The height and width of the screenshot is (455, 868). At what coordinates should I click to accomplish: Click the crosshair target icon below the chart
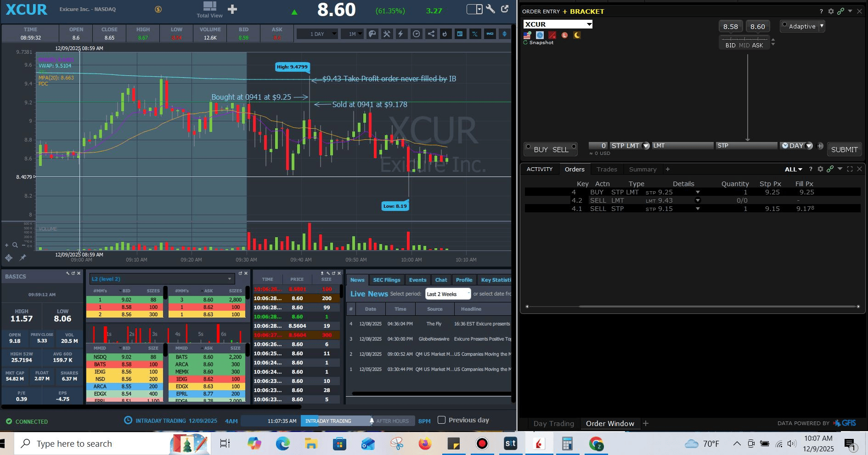[9, 257]
